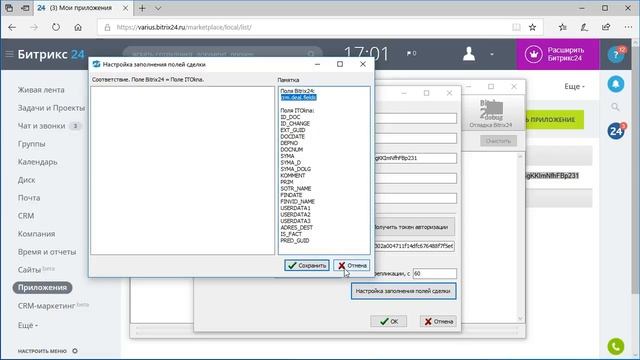Open Диск in the sidebar
The height and width of the screenshot is (360, 640).
(26, 180)
